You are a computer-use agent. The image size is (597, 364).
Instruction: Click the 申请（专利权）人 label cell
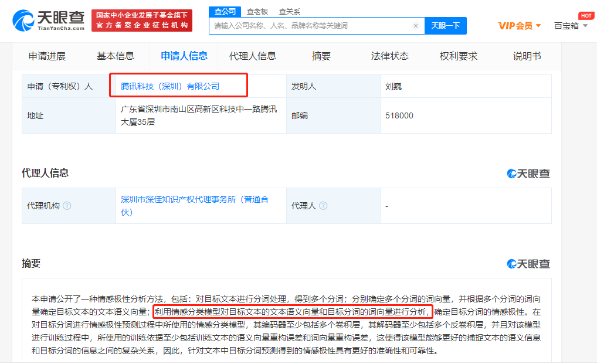tap(69, 86)
